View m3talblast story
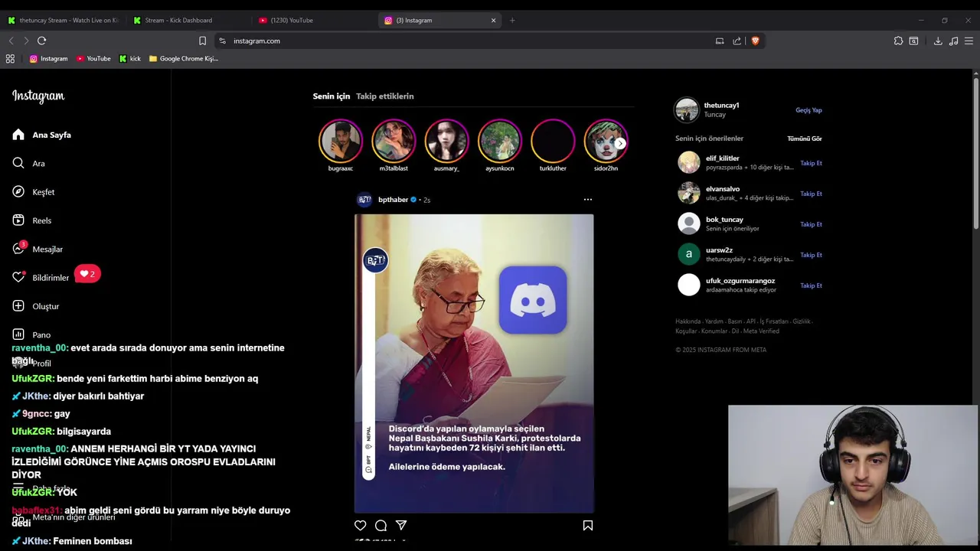The width and height of the screenshot is (980, 551). click(x=394, y=141)
